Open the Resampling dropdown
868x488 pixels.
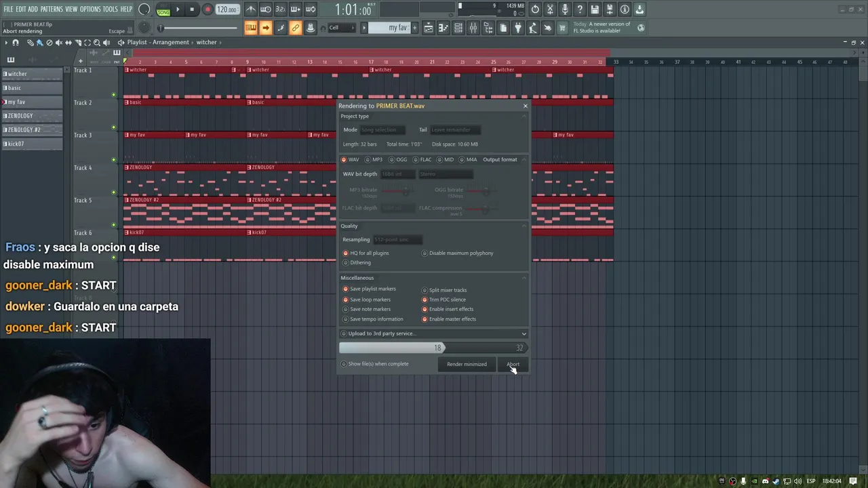coord(397,239)
